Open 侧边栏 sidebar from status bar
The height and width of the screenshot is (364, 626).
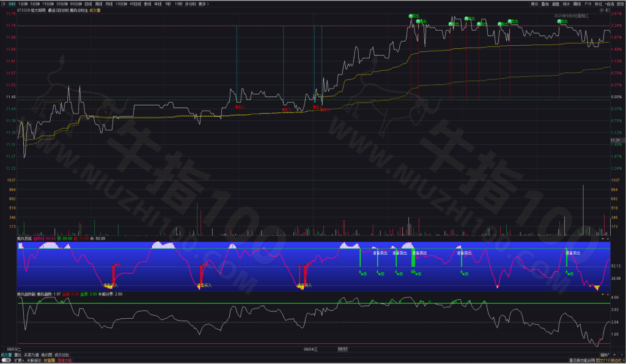616,360
